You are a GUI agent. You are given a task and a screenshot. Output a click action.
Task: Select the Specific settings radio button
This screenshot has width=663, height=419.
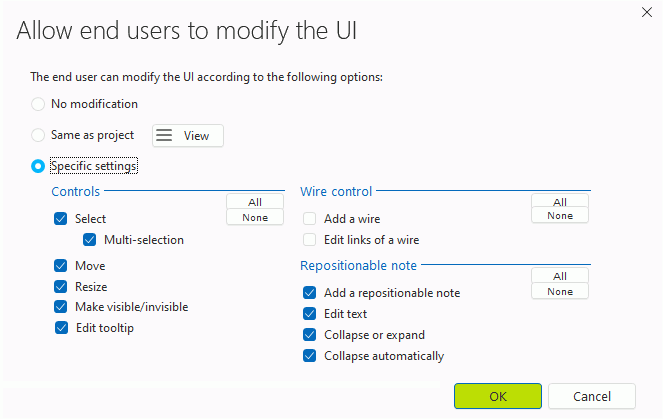coord(38,166)
